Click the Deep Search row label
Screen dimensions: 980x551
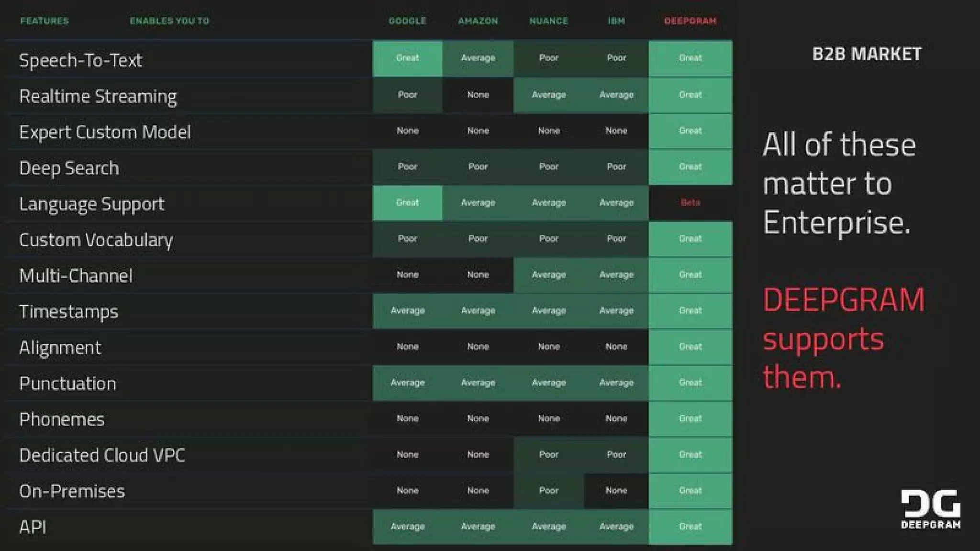point(69,168)
